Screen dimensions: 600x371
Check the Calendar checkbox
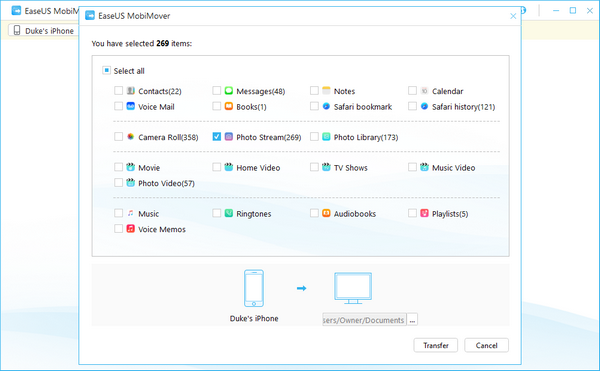pyautogui.click(x=412, y=91)
